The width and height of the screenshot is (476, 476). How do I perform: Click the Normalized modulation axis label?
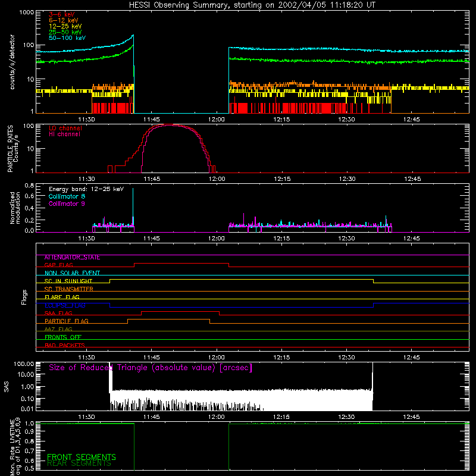click(x=15, y=208)
